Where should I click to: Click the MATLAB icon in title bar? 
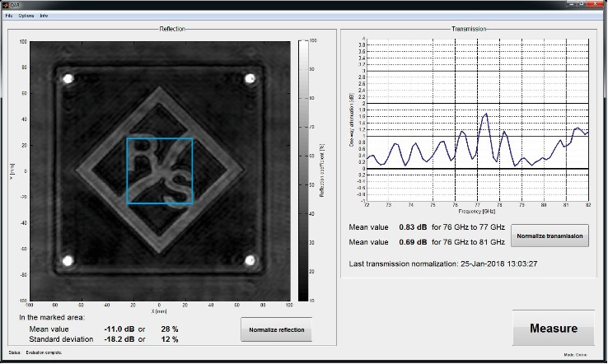(5, 5)
